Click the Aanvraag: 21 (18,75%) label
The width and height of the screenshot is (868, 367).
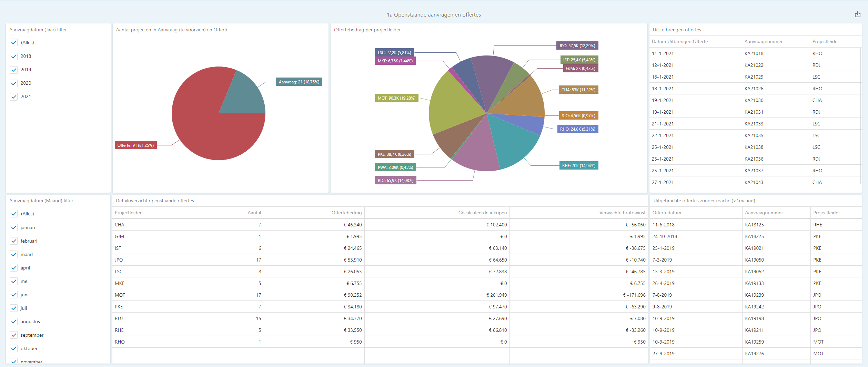tap(299, 82)
